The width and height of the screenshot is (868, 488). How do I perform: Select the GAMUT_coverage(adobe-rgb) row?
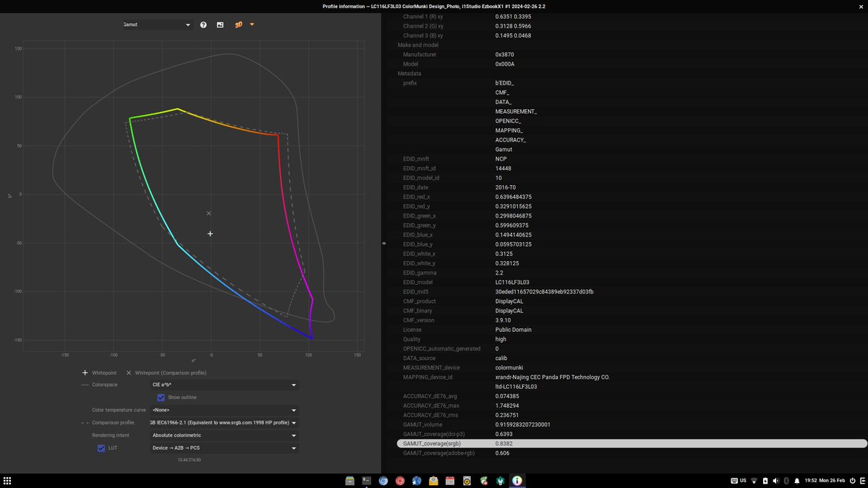(x=631, y=453)
